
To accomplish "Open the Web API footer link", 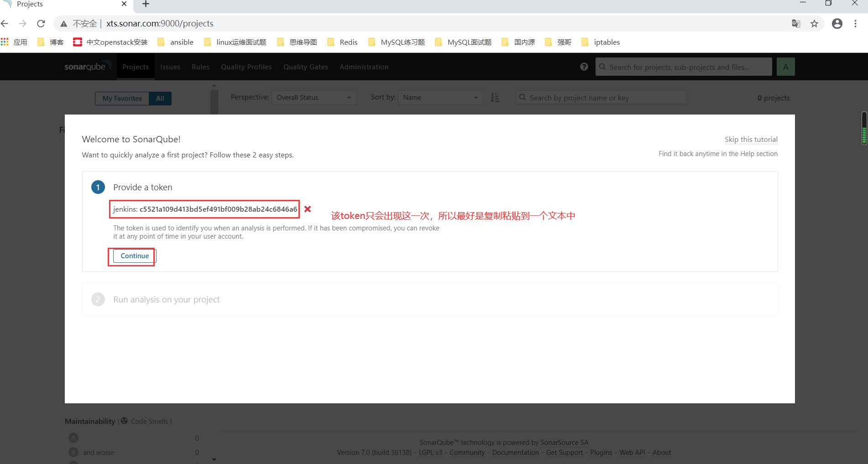I will pyautogui.click(x=632, y=453).
